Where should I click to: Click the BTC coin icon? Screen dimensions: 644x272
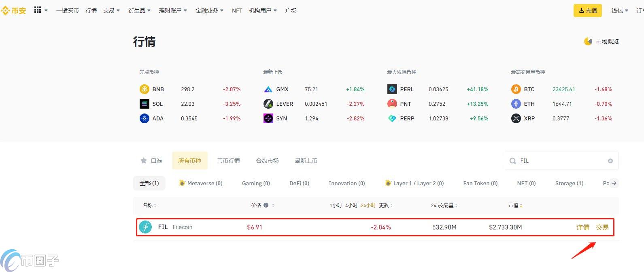[516, 89]
